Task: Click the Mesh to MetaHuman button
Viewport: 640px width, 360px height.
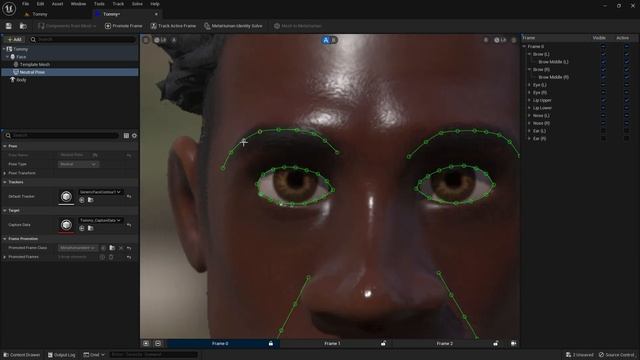Action: pos(298,26)
